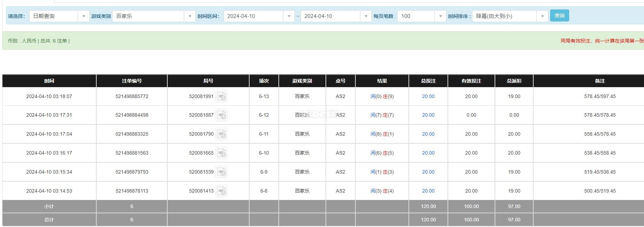Screen dimensions: 644x227
Task: Click the 小计 subtotal row label
Action: (49, 206)
